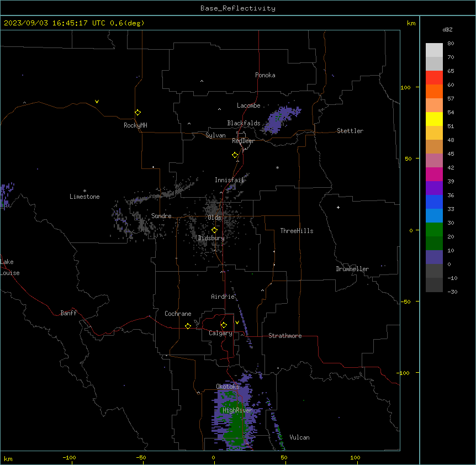Viewport: 476px width, 465px height.
Task: Pick the blue 33-36 dBZ legend swatch
Action: click(434, 202)
